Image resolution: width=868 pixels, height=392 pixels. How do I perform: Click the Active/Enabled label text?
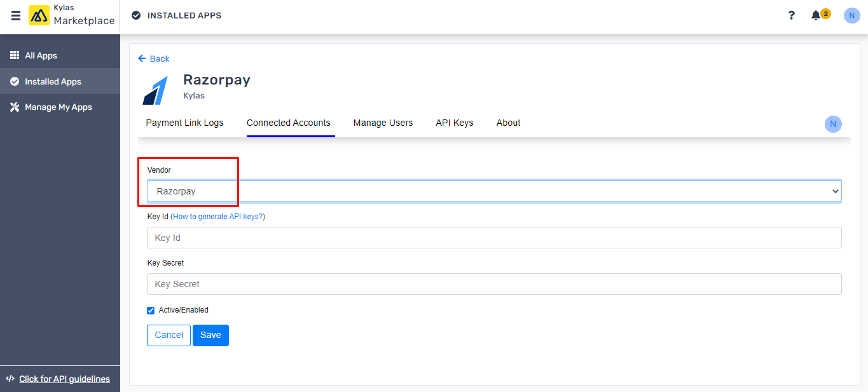click(x=184, y=310)
